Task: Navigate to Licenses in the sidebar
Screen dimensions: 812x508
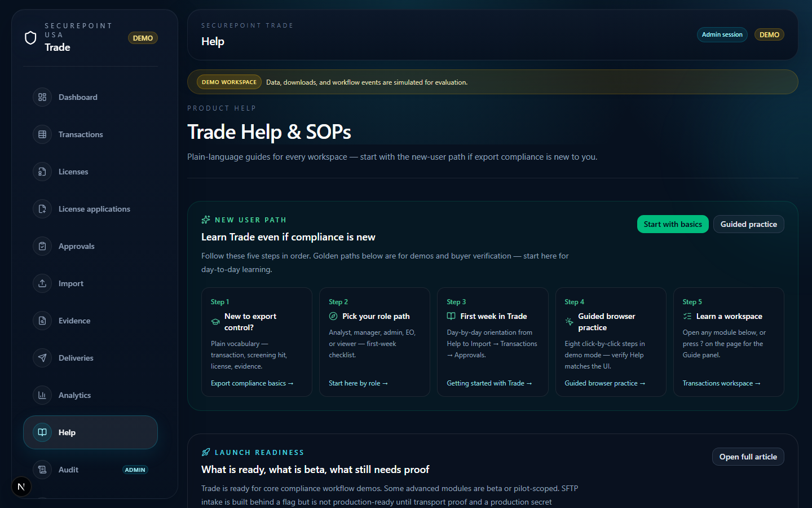Action: tap(90, 172)
